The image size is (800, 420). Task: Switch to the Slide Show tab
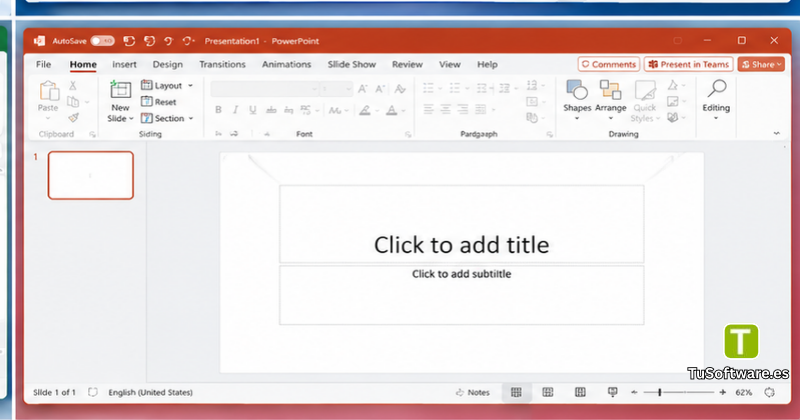(352, 64)
